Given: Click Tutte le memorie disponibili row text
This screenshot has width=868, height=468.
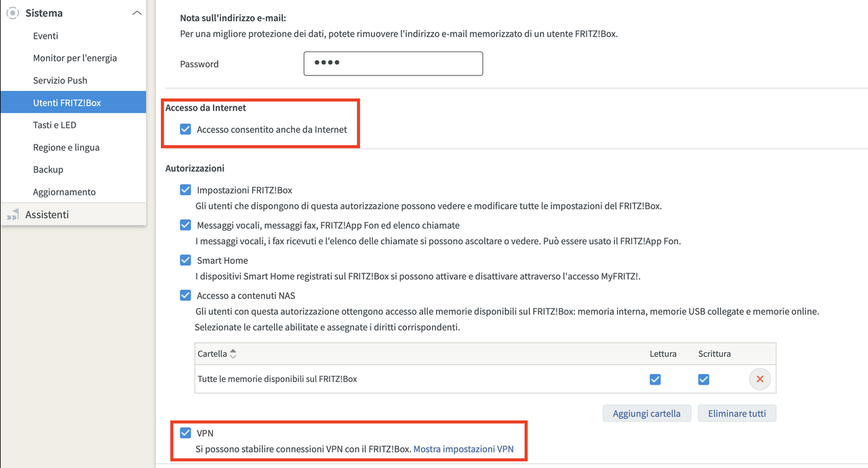Looking at the screenshot, I should 277,379.
